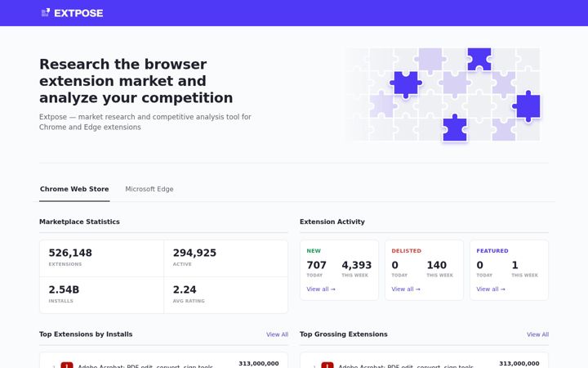Click the main hero headline text

(x=136, y=81)
